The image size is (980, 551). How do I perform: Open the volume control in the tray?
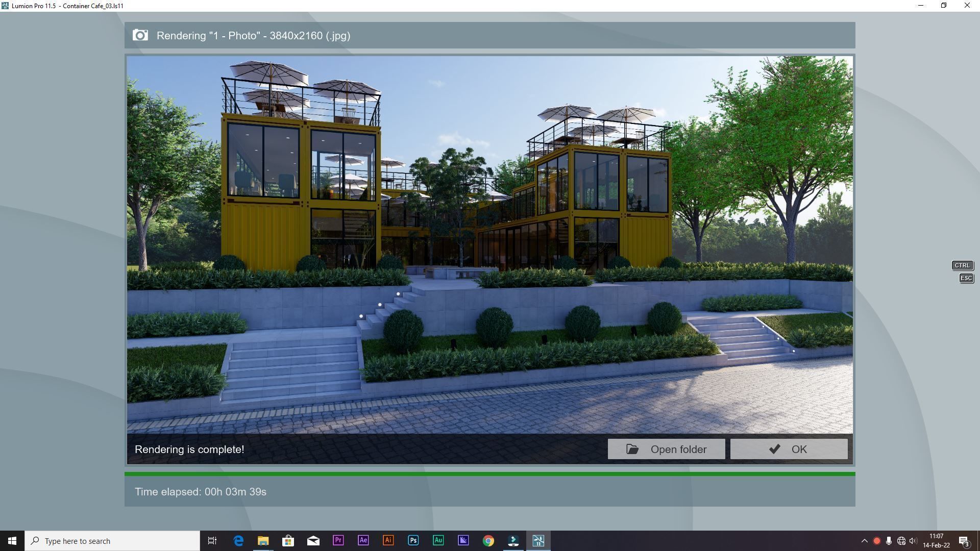tap(913, 541)
